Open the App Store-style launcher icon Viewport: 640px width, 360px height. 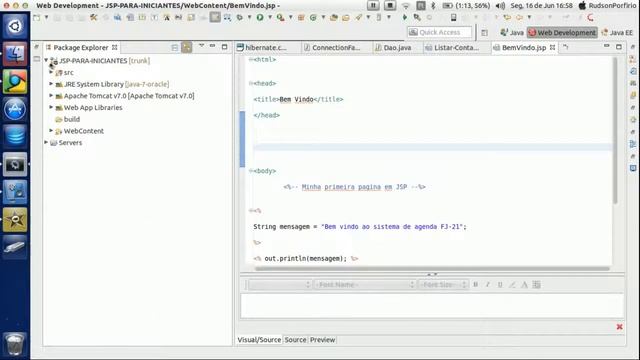15,109
